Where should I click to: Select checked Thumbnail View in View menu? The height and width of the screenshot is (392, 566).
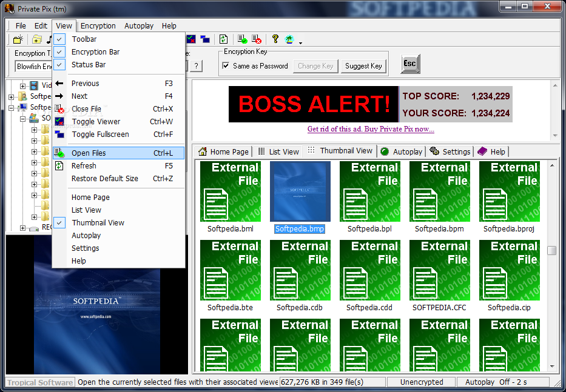click(x=119, y=223)
